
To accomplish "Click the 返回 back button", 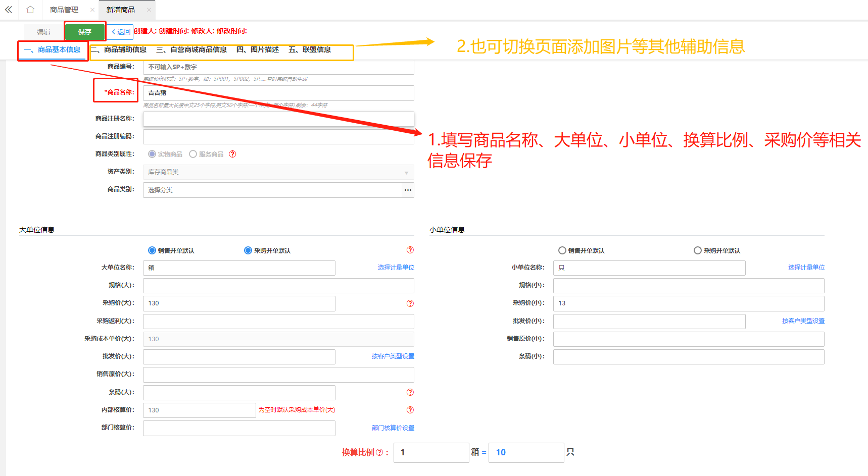I will [121, 32].
